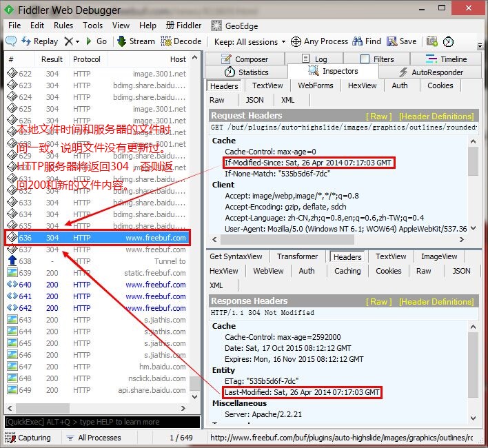Screen dimensions: 488x448
Task: Switch to the Log tab
Action: (x=314, y=59)
